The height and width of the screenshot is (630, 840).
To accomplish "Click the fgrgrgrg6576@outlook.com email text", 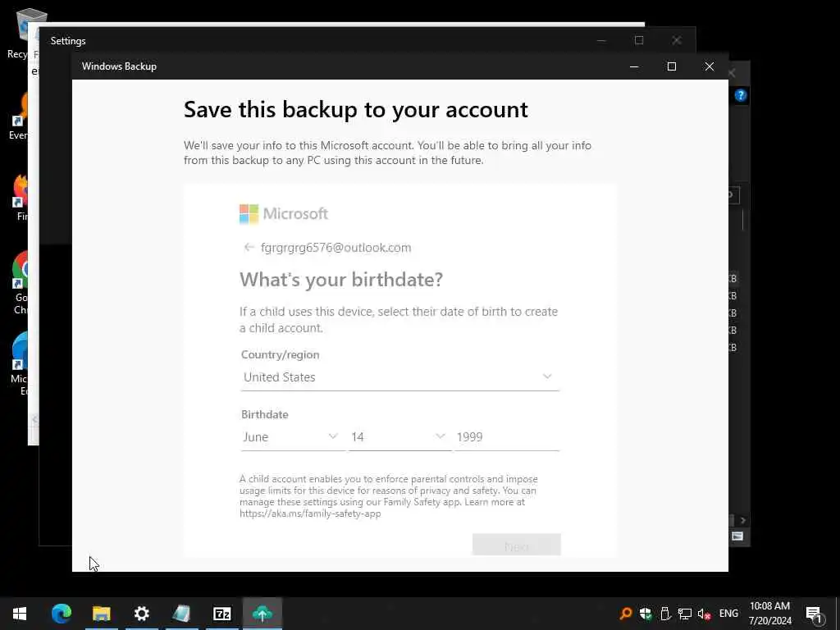I will [x=336, y=248].
